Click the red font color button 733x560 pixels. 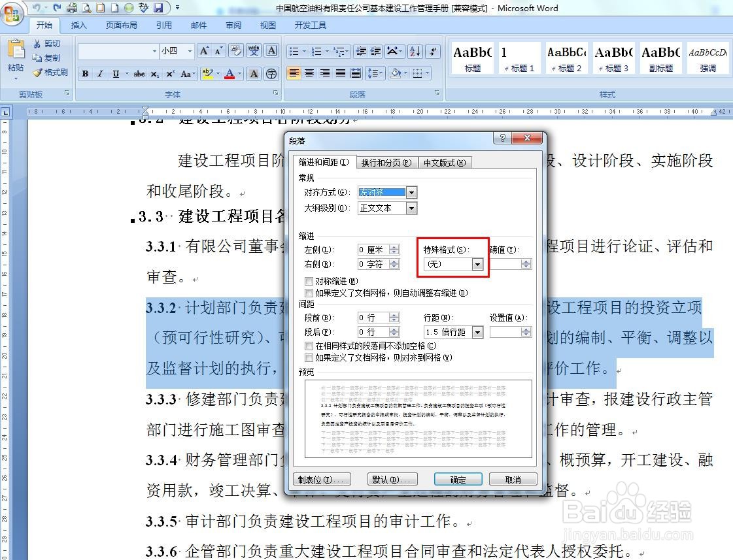pyautogui.click(x=230, y=73)
